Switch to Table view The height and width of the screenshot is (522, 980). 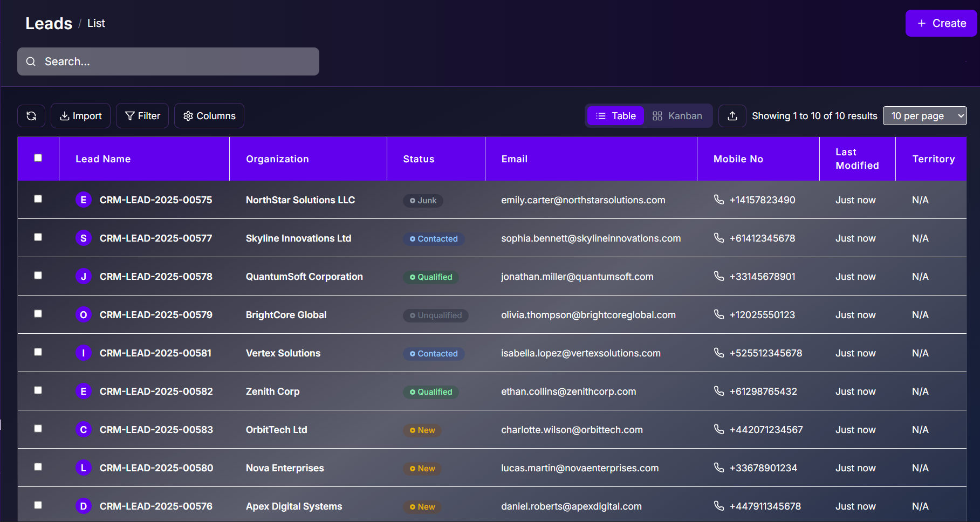coord(615,115)
